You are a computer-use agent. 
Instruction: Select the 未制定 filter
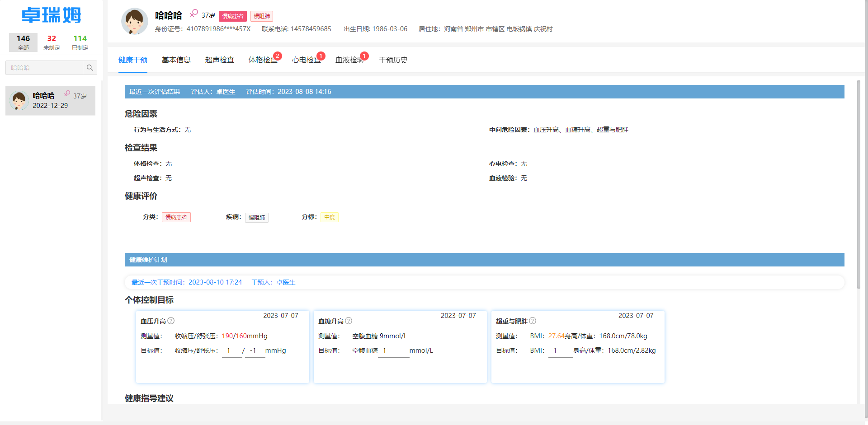(51, 42)
